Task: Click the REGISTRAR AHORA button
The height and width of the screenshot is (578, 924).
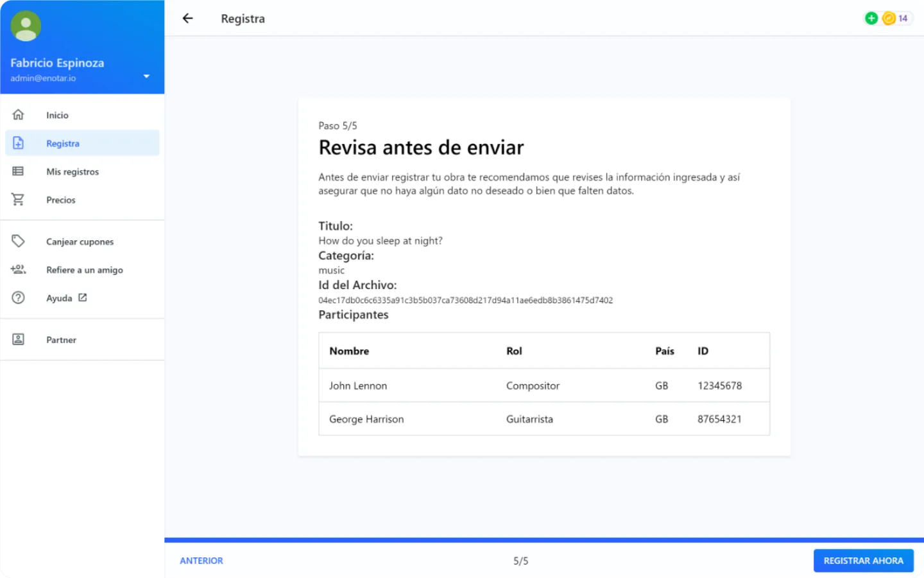Action: (863, 560)
